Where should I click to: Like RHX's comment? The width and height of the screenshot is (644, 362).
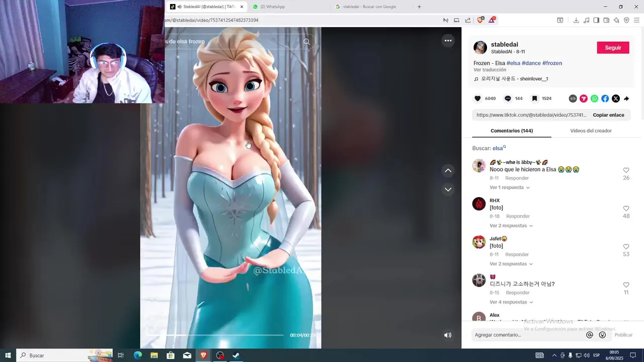tap(626, 209)
